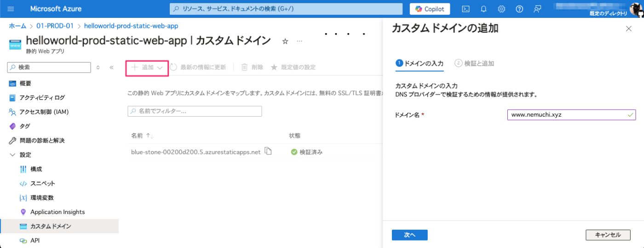Click the キャンセル button
644x248 pixels.
(608, 235)
